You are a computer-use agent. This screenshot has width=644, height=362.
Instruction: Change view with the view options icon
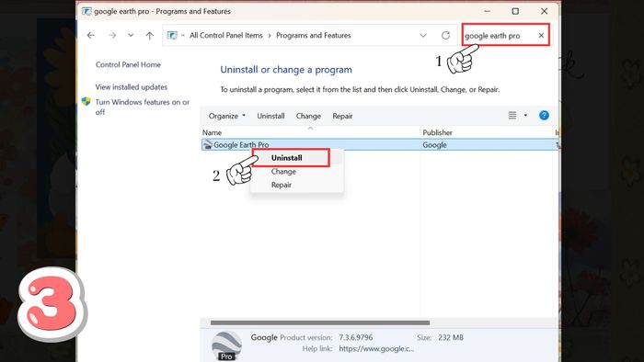point(512,116)
